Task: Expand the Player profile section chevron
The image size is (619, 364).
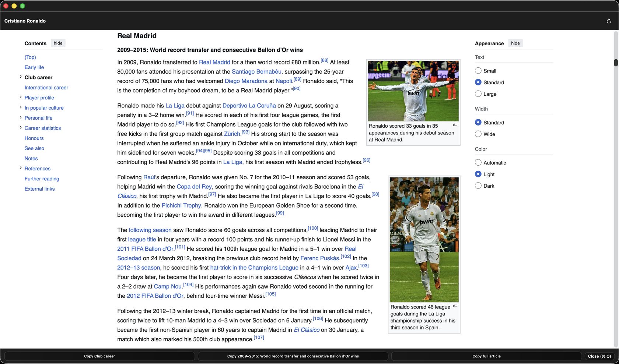Action: click(21, 97)
